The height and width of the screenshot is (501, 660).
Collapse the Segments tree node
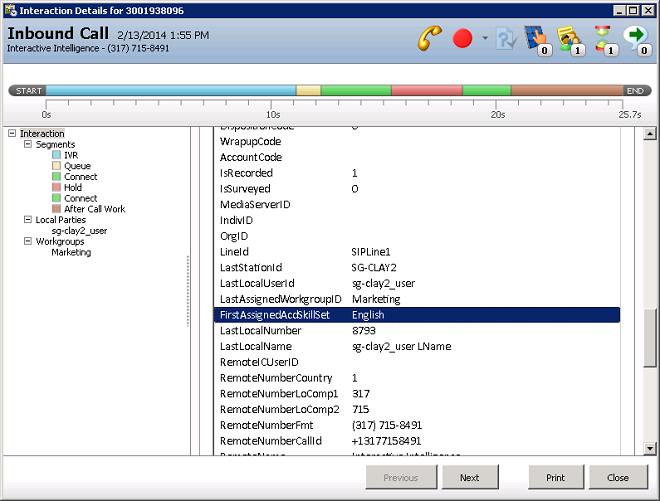pos(28,144)
